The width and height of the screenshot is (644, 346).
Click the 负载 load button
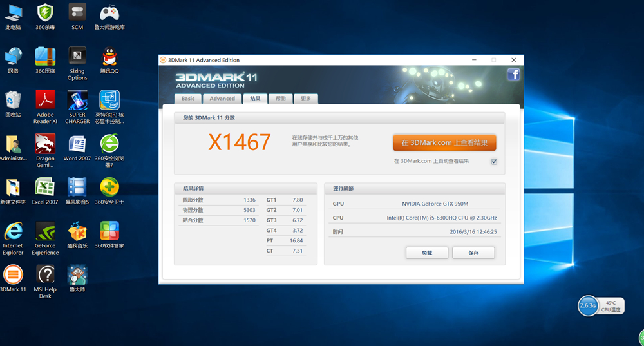point(427,253)
